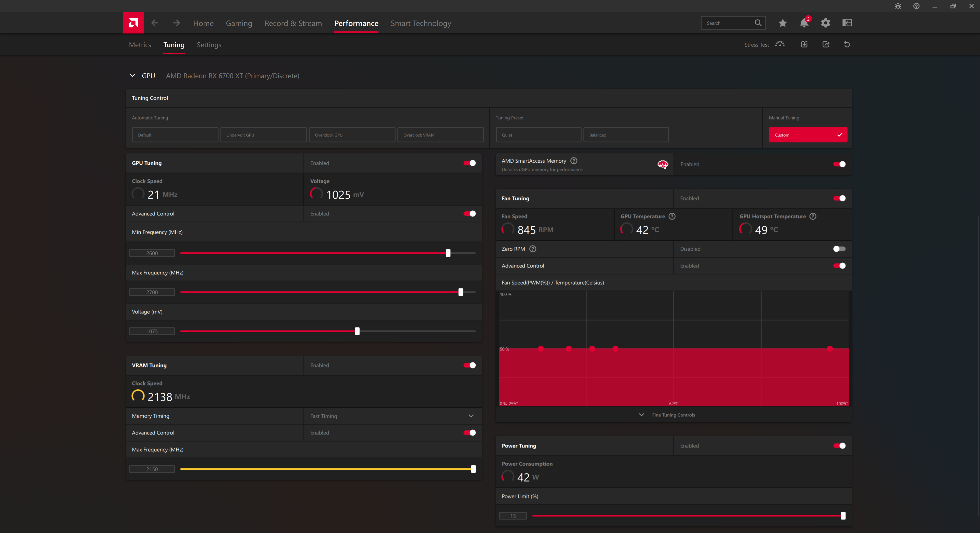Open GPU Hotspot Temperature help icon
The width and height of the screenshot is (980, 533).
pos(813,216)
